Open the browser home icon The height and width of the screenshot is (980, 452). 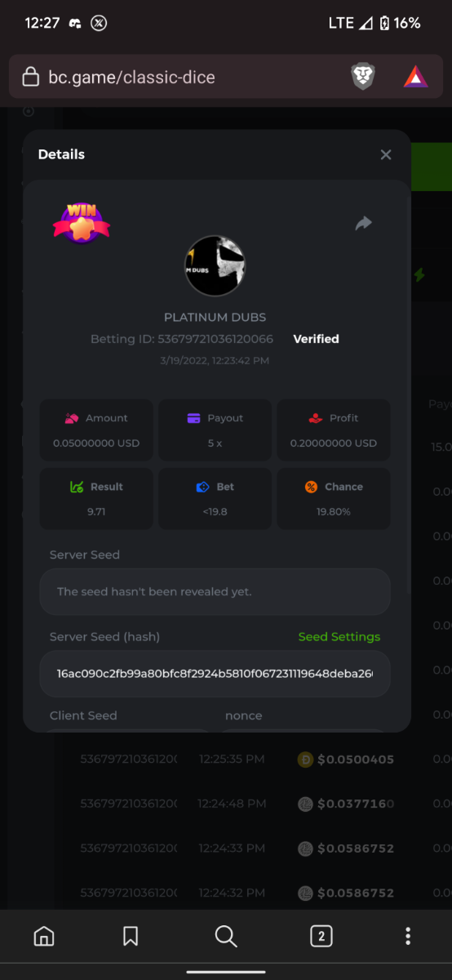[44, 936]
